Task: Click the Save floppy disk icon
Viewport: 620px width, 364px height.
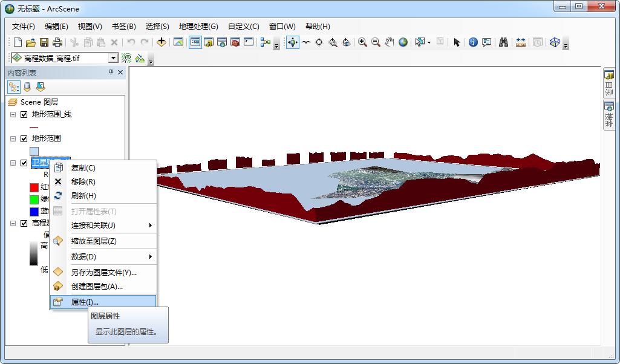Action: pos(44,42)
